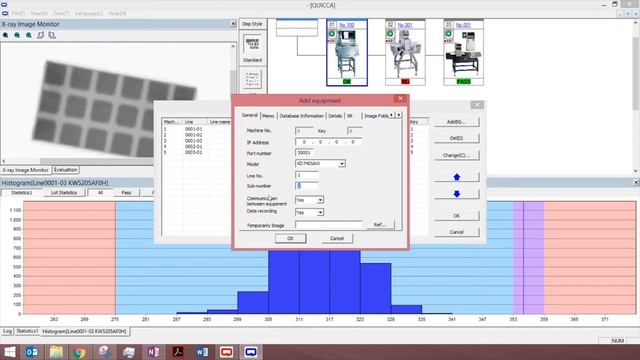Select the list display style icon below Standard
This screenshot has height=360, width=640.
[253, 79]
